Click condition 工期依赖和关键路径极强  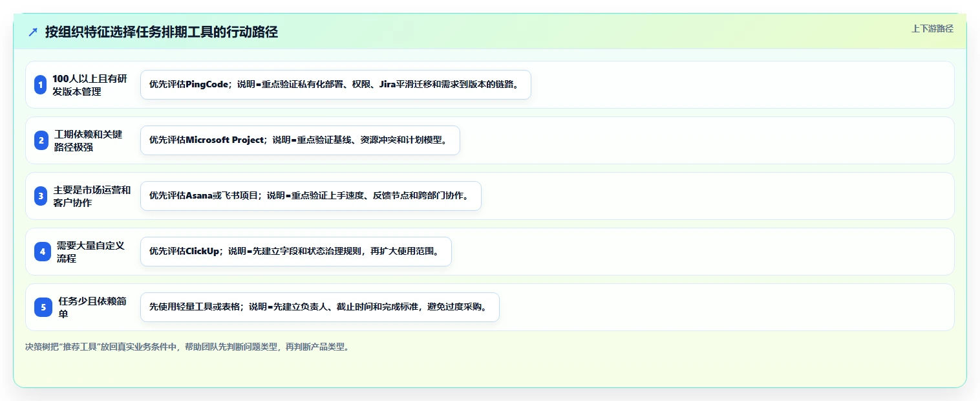point(89,140)
